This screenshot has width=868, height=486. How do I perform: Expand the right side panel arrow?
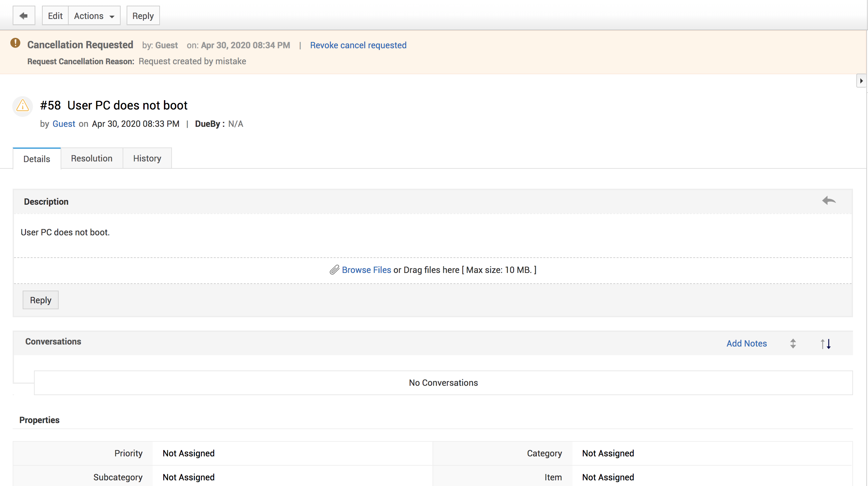point(861,81)
